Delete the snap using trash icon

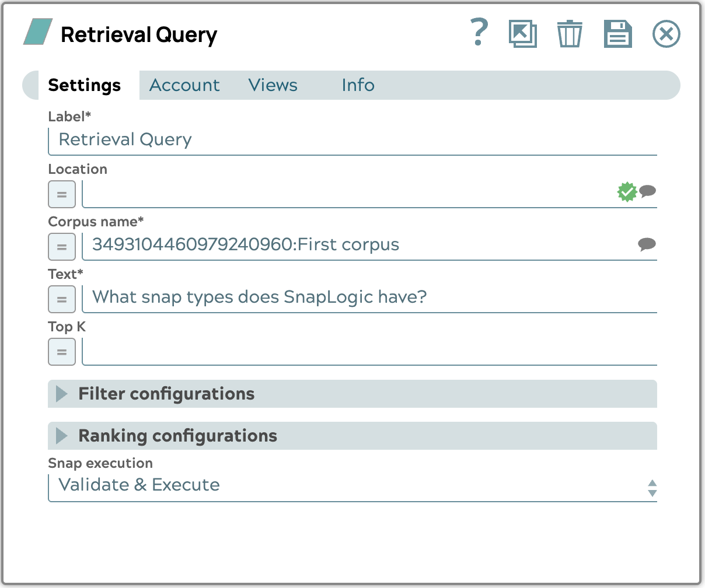pos(569,34)
